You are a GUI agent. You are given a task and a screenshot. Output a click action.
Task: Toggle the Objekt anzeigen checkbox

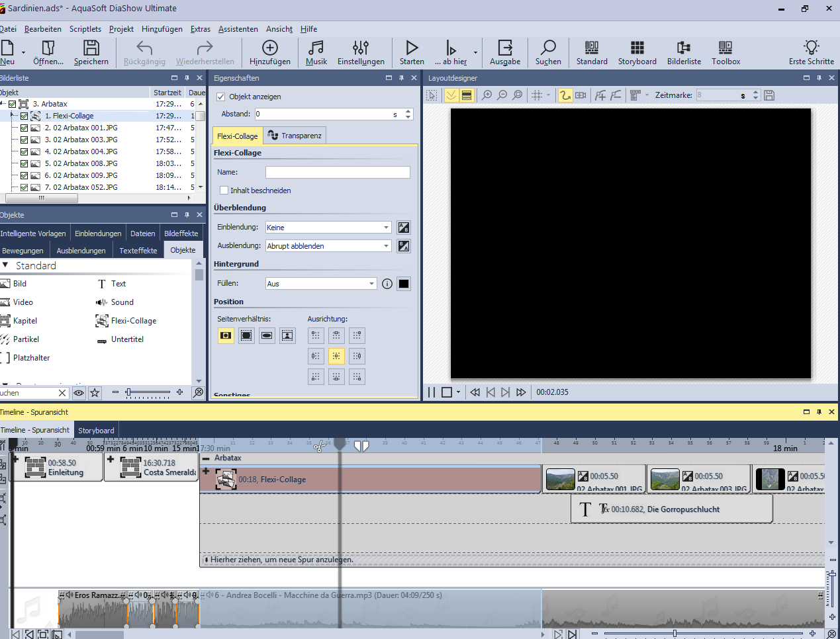(221, 97)
